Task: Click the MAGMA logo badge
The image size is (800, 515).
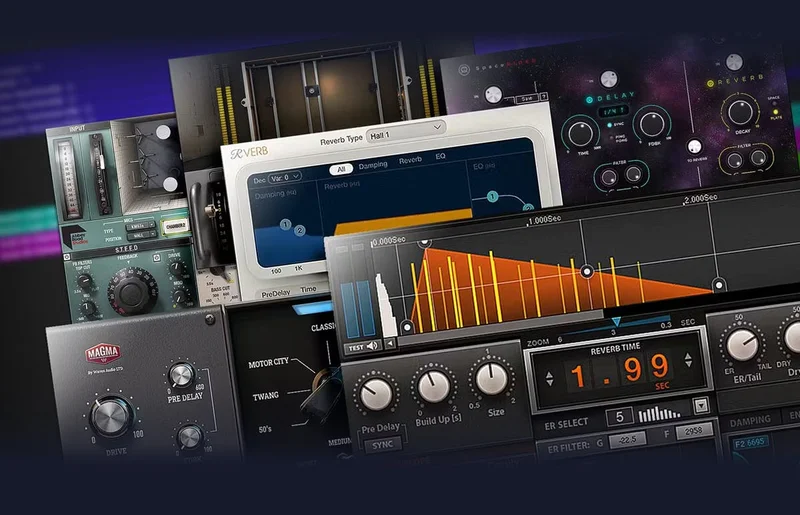Action: click(103, 353)
